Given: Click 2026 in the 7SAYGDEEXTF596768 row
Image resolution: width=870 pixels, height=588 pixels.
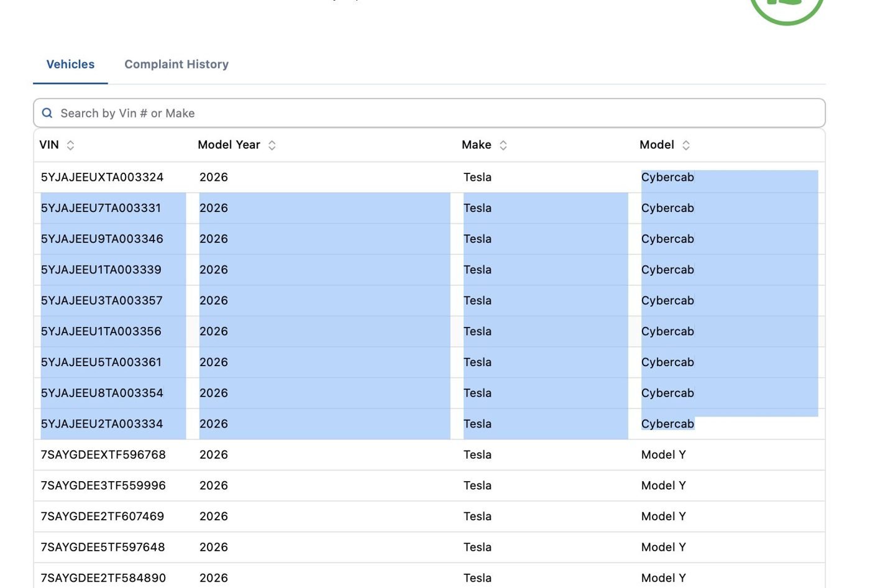Looking at the screenshot, I should 214,455.
